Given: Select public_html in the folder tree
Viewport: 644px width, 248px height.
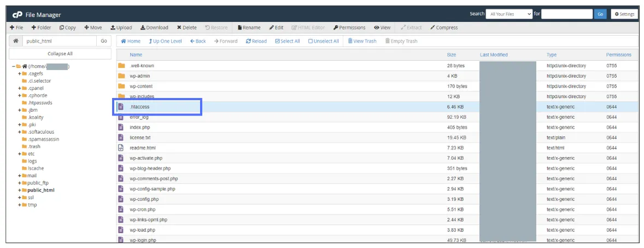Looking at the screenshot, I should [40, 191].
